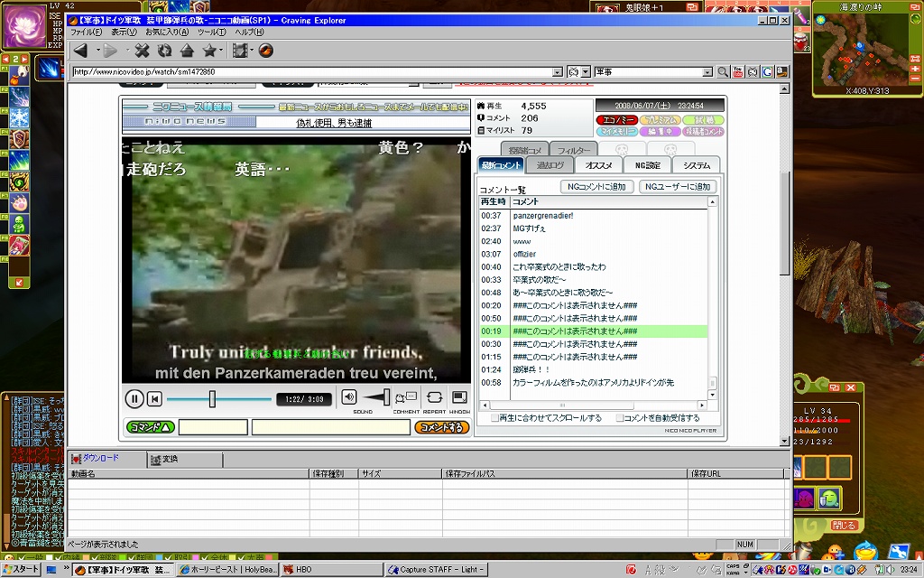Click the green コマンド button
The width and height of the screenshot is (924, 578).
tap(151, 427)
